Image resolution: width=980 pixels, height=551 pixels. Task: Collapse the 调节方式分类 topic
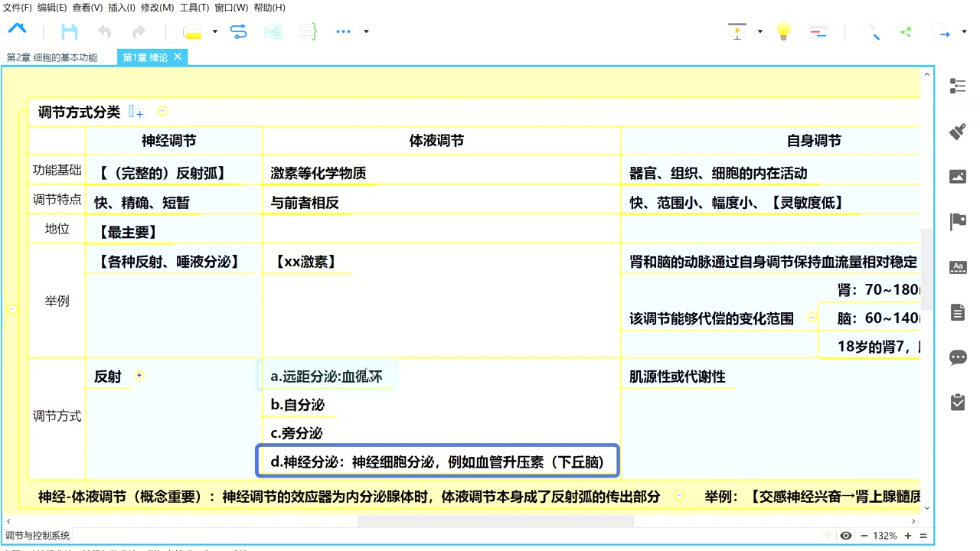pos(163,111)
